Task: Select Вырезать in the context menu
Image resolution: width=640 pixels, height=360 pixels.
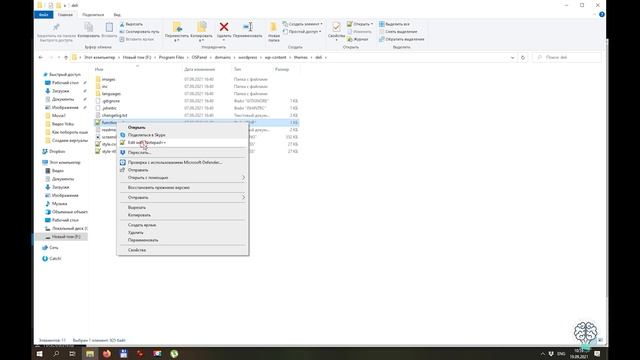Action: [x=183, y=207]
